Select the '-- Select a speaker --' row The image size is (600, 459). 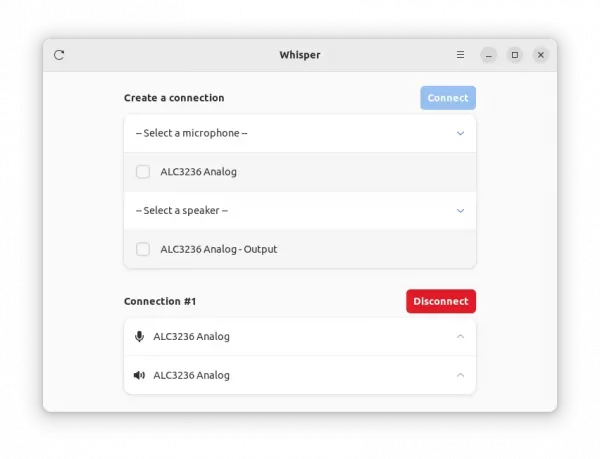click(x=300, y=210)
